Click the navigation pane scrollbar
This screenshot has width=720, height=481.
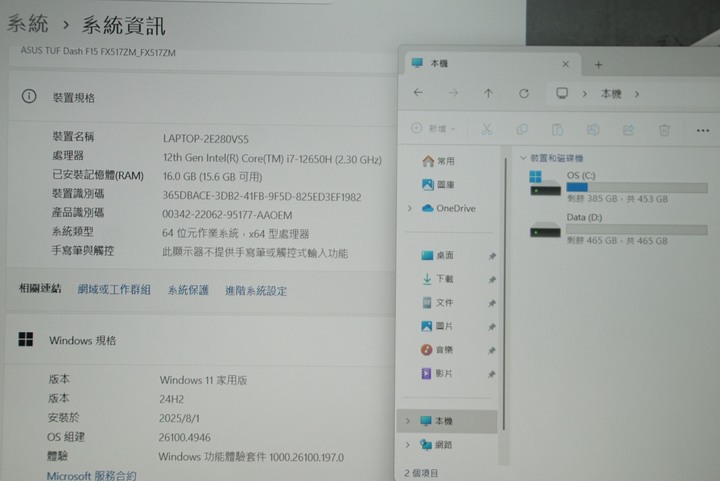tap(504, 294)
